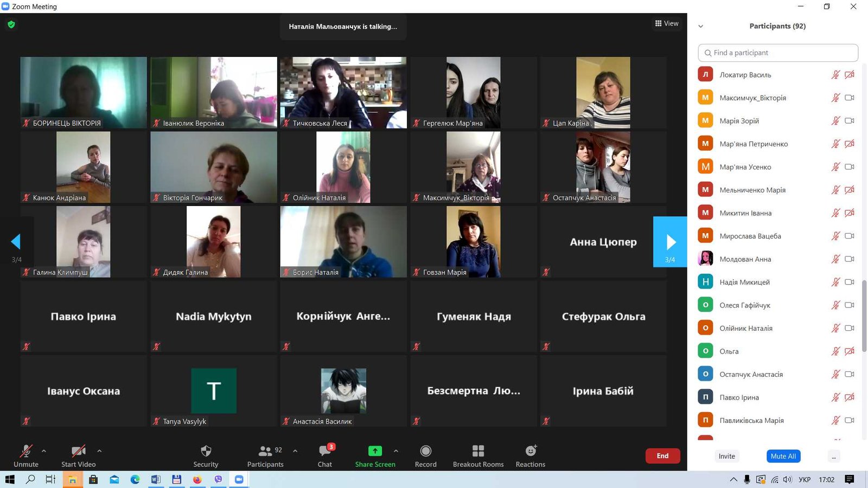Screen dimensions: 868x488
Task: Start recording with the Record icon
Action: (x=426, y=451)
